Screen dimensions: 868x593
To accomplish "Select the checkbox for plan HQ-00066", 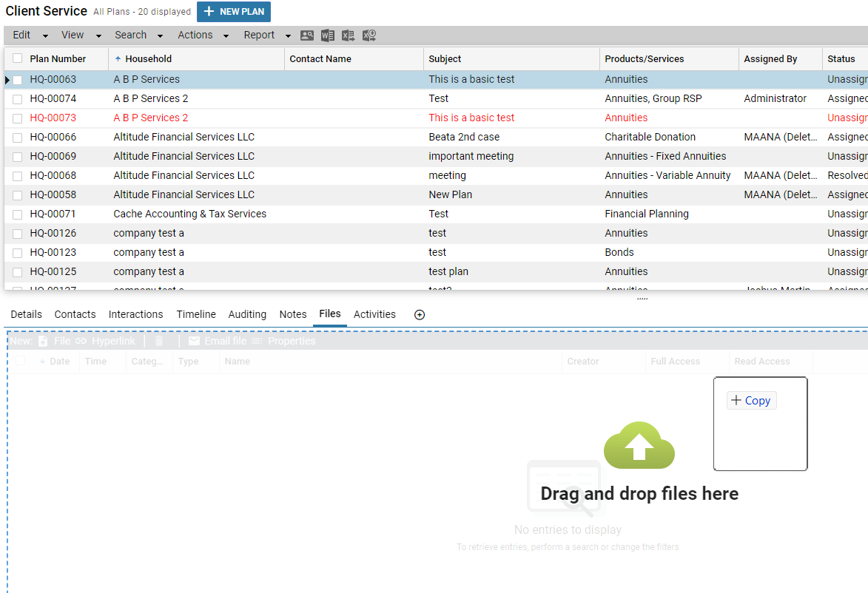I will [17, 138].
